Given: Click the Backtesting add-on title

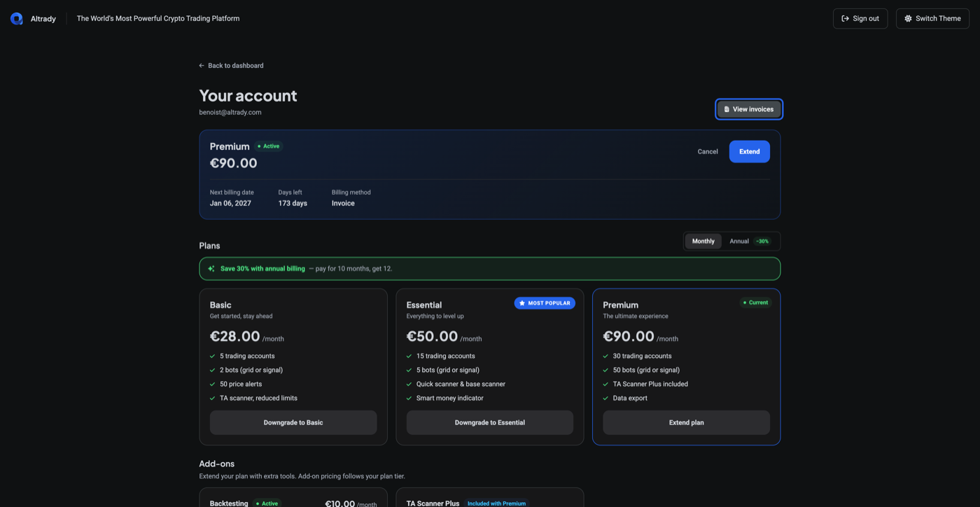Looking at the screenshot, I should (x=229, y=503).
